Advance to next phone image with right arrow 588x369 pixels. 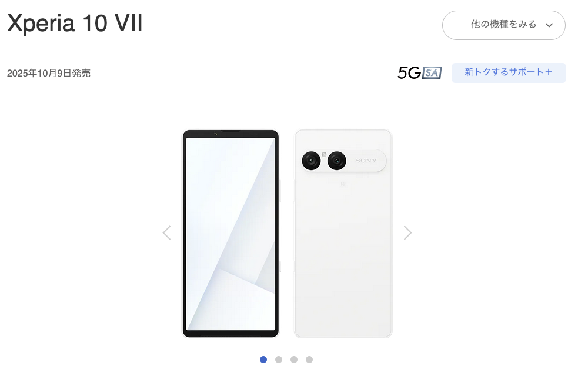(407, 232)
